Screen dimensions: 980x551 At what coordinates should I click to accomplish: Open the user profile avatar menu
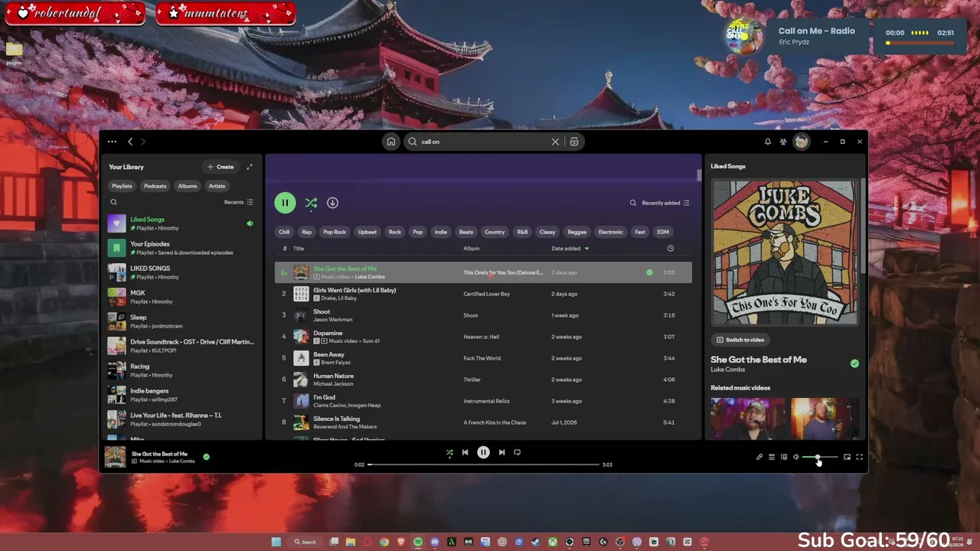(x=801, y=142)
